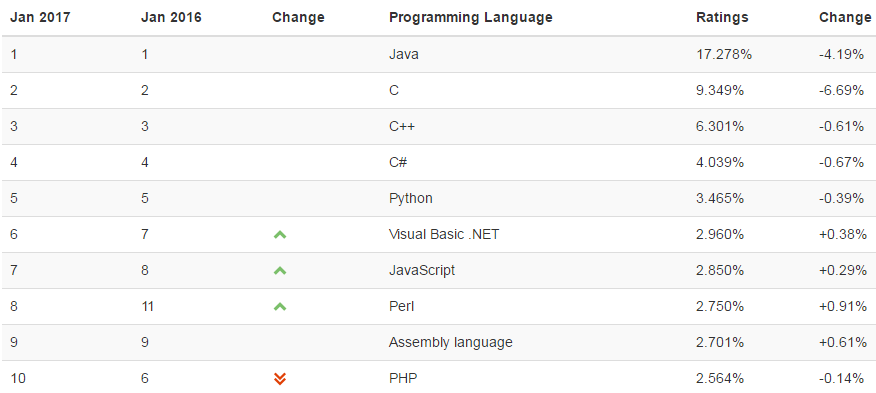Select the Java language name
The width and height of the screenshot is (876, 393).
403,55
